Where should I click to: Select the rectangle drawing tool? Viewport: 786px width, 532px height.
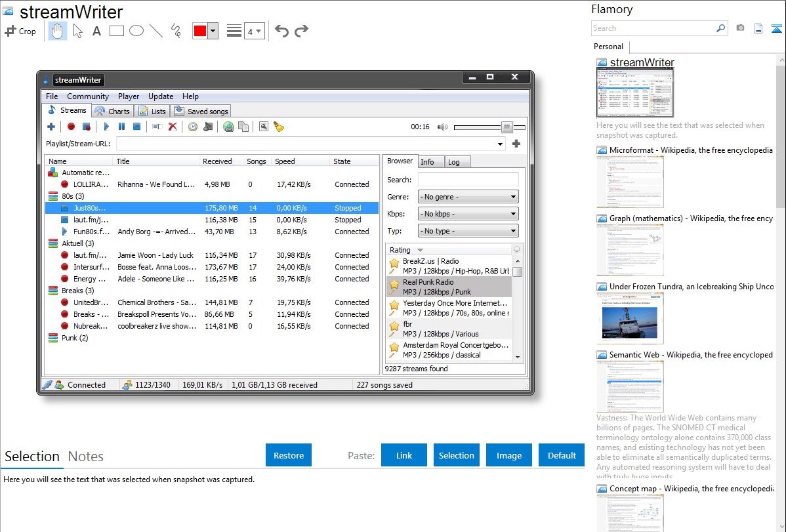pyautogui.click(x=116, y=31)
